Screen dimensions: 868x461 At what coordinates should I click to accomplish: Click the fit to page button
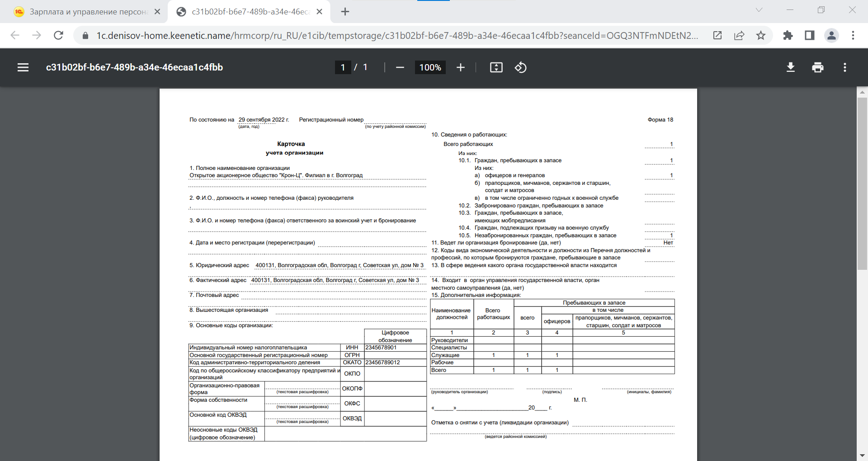tap(496, 67)
